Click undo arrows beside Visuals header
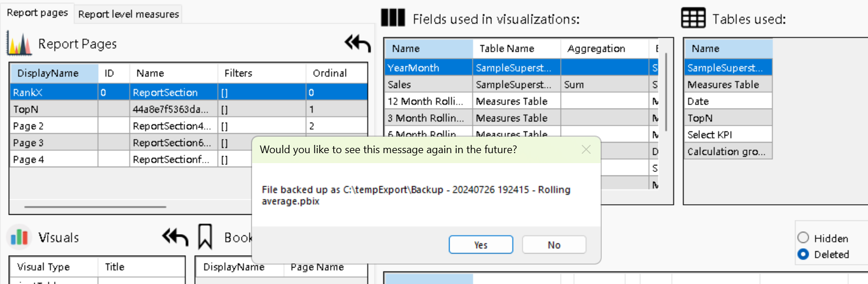This screenshot has height=284, width=868. 175,238
